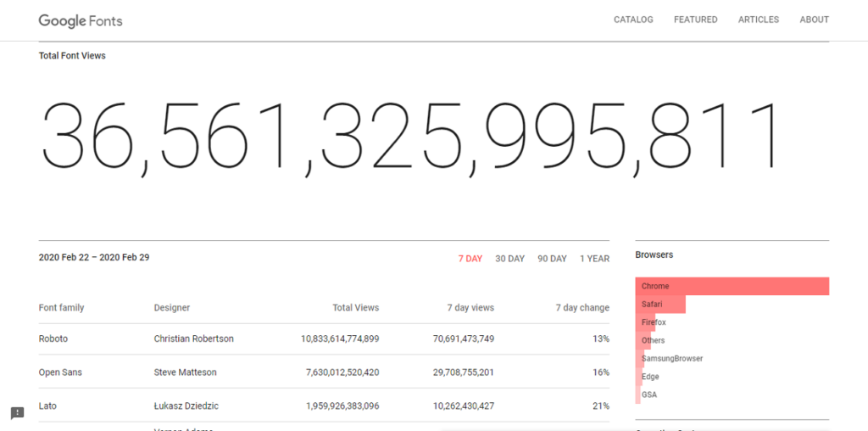Click the SamsungBrowser bar in chart
Screen dimensions: 868x431
point(640,358)
